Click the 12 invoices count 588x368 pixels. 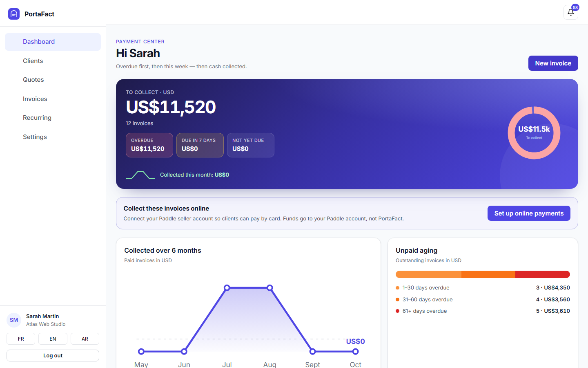click(140, 123)
